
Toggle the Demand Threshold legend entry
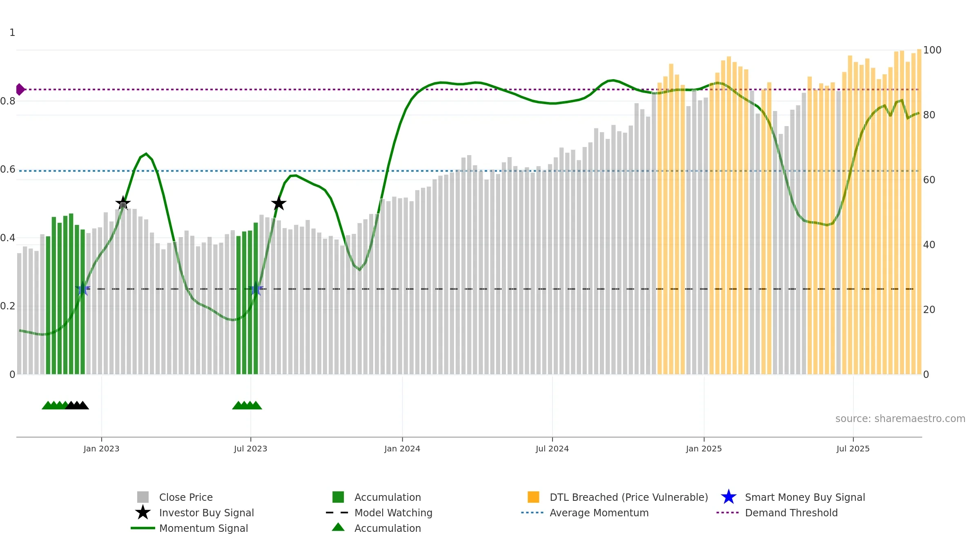pyautogui.click(x=777, y=513)
